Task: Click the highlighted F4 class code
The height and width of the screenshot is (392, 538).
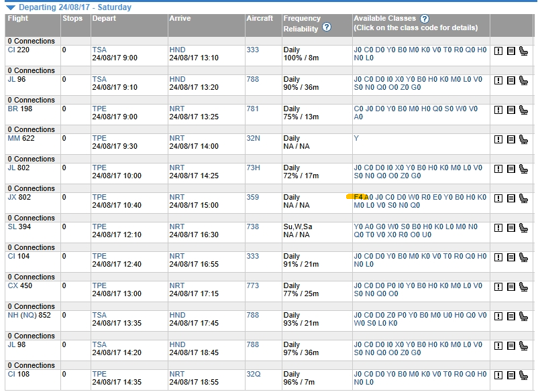Action: [x=358, y=198]
